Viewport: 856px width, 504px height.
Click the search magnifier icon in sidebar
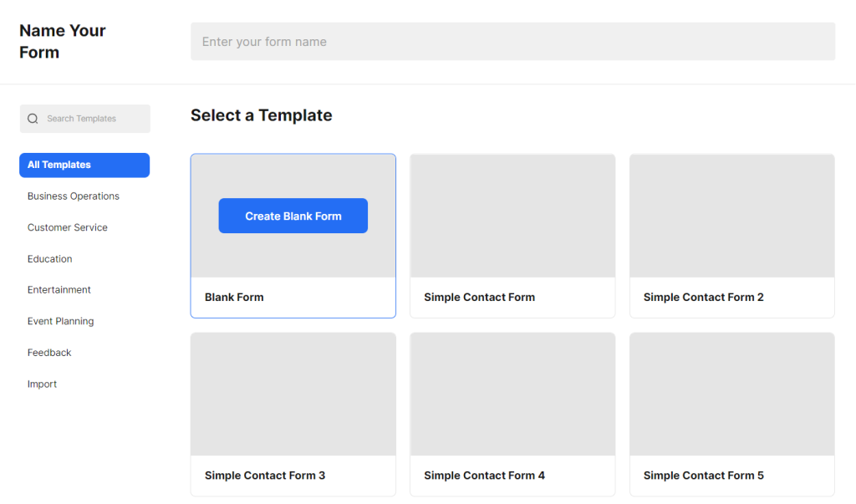(x=33, y=119)
